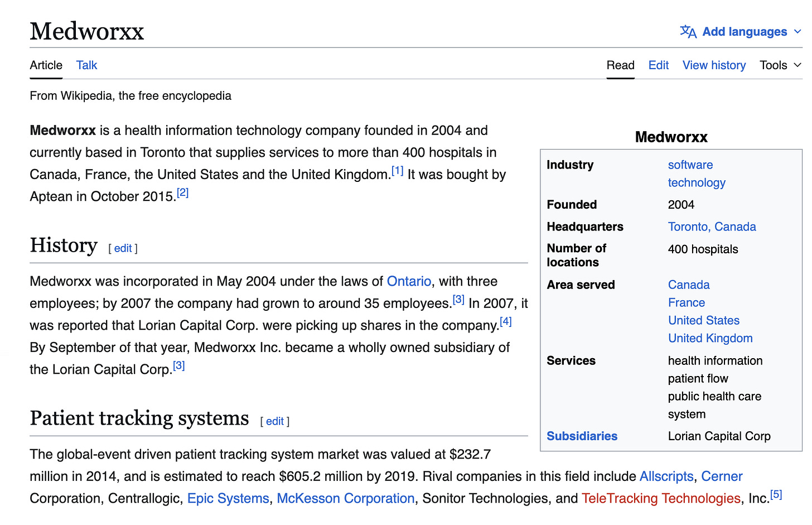812x525 pixels.
Task: Click the History section heading
Action: (64, 245)
